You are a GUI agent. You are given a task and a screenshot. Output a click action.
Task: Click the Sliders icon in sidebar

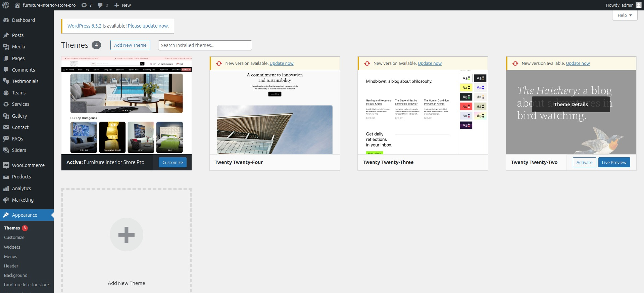coord(6,150)
